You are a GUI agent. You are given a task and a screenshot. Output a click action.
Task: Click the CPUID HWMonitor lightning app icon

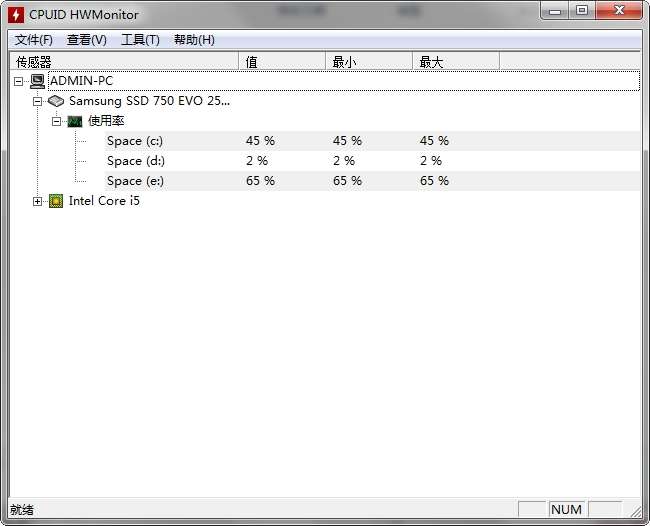[16, 15]
